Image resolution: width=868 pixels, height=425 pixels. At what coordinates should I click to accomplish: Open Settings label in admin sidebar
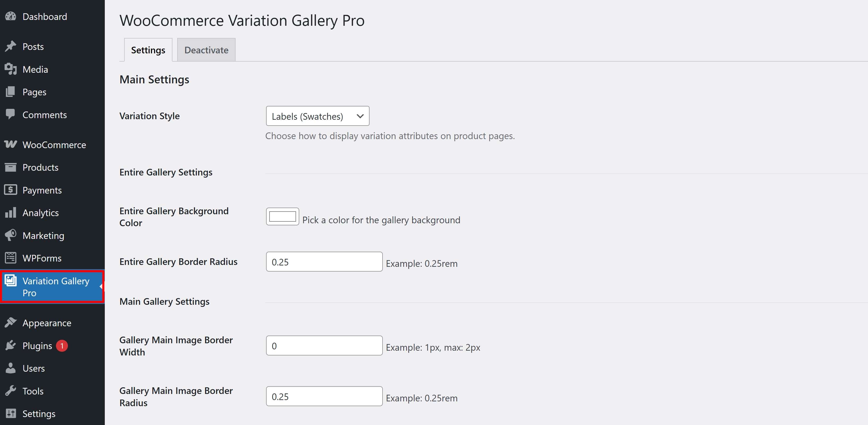(39, 414)
